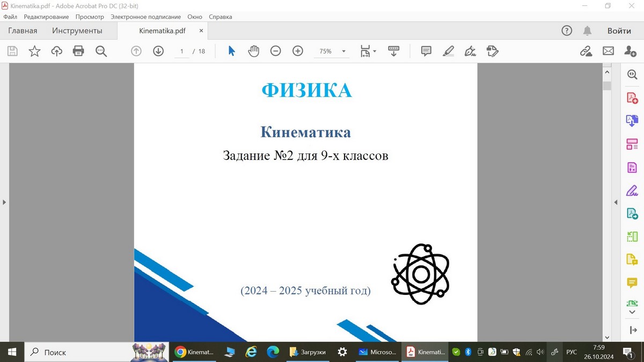This screenshot has width=644, height=362.
Task: Add a star bookmark to this file
Action: point(34,51)
